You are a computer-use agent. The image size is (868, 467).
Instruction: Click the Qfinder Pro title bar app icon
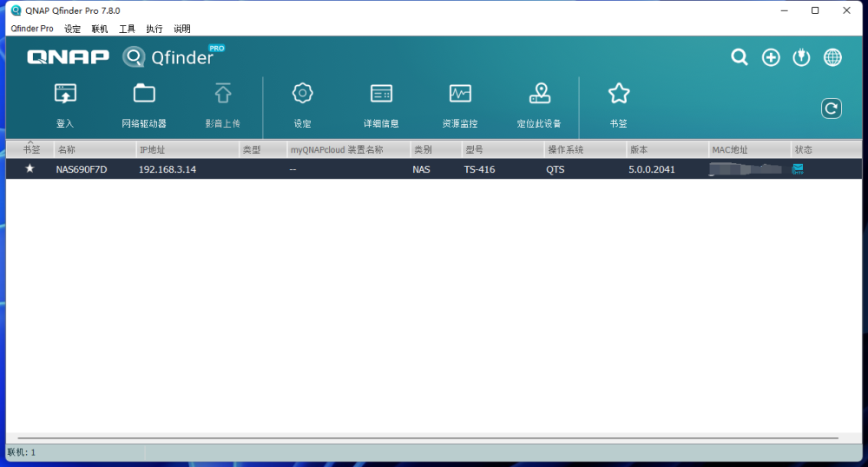click(16, 10)
